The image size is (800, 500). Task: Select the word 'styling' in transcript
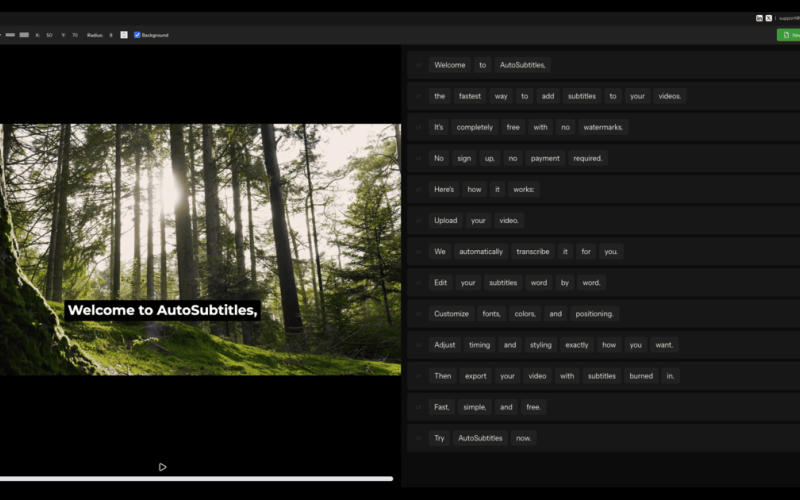click(x=540, y=345)
